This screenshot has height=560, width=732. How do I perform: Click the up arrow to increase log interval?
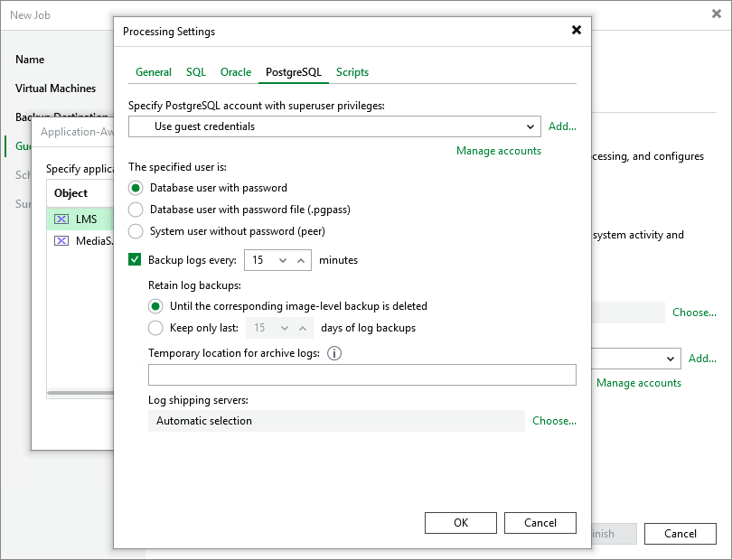pyautogui.click(x=302, y=258)
